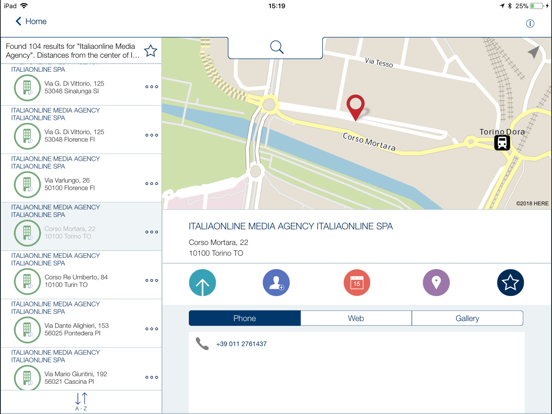This screenshot has width=552, height=414.
Task: Tap the building icon for Via Varlungo, 26
Action: (27, 184)
